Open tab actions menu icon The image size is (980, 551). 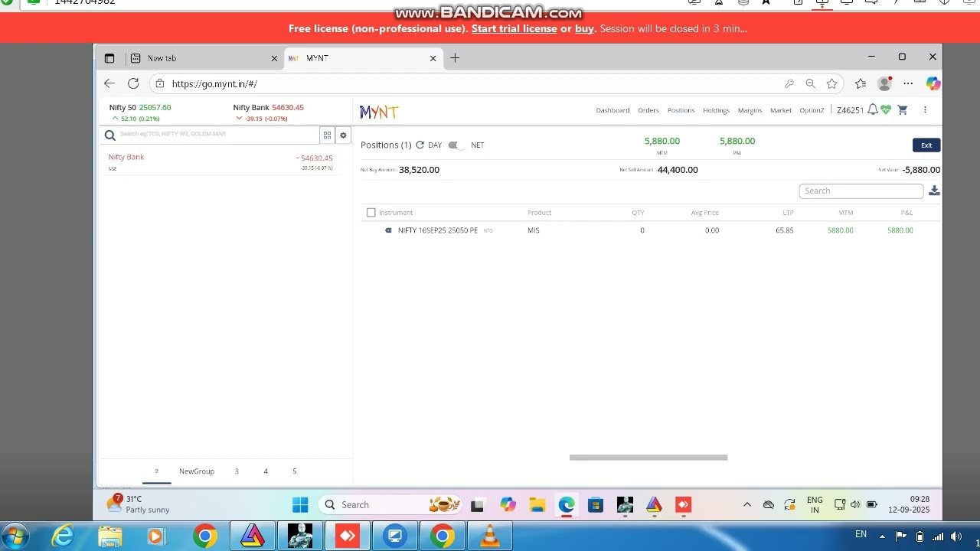(x=109, y=58)
